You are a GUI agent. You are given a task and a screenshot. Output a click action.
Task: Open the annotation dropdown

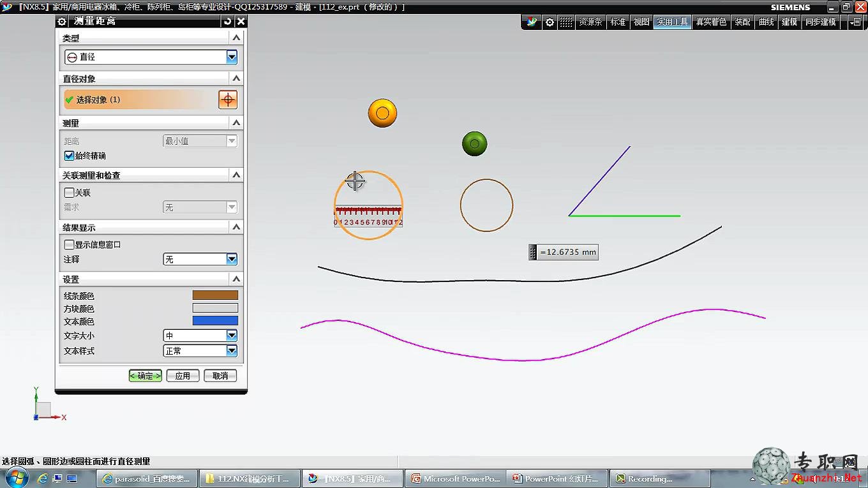pyautogui.click(x=200, y=259)
